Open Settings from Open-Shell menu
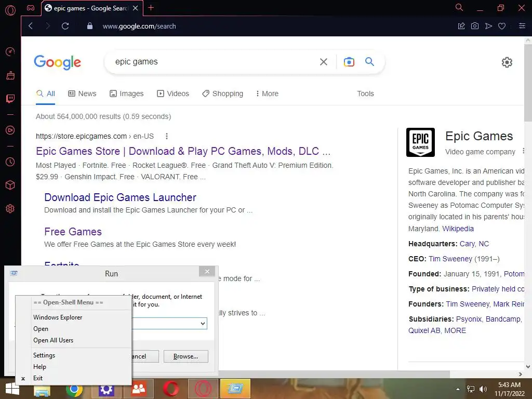 click(44, 355)
